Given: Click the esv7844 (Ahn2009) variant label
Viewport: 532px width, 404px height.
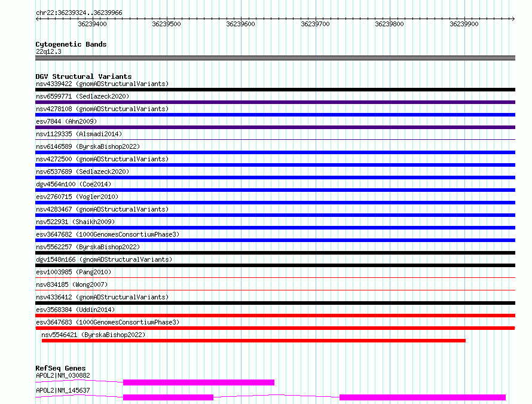Looking at the screenshot, I should [x=66, y=121].
